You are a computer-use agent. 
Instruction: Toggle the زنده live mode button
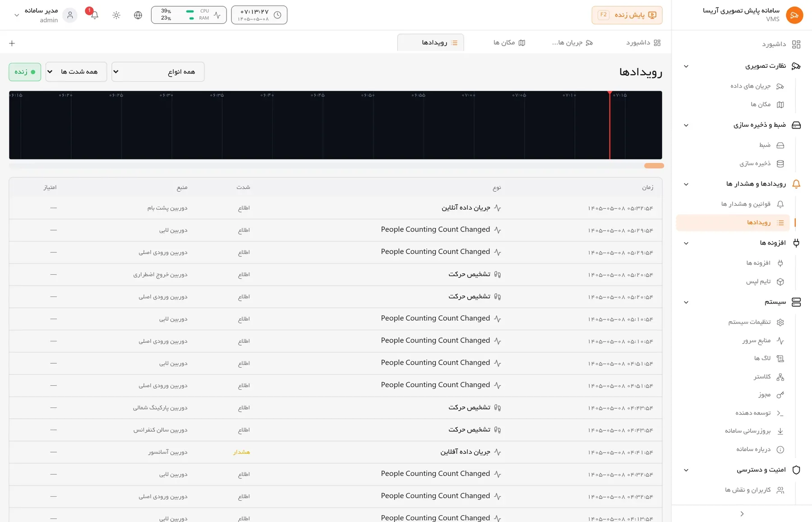(x=25, y=72)
